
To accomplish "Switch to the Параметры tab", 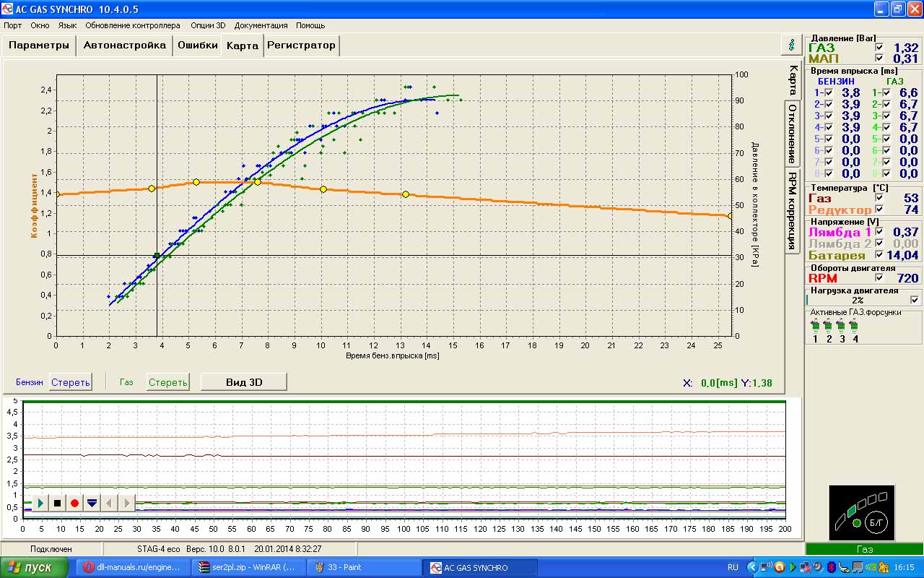I will pyautogui.click(x=39, y=45).
